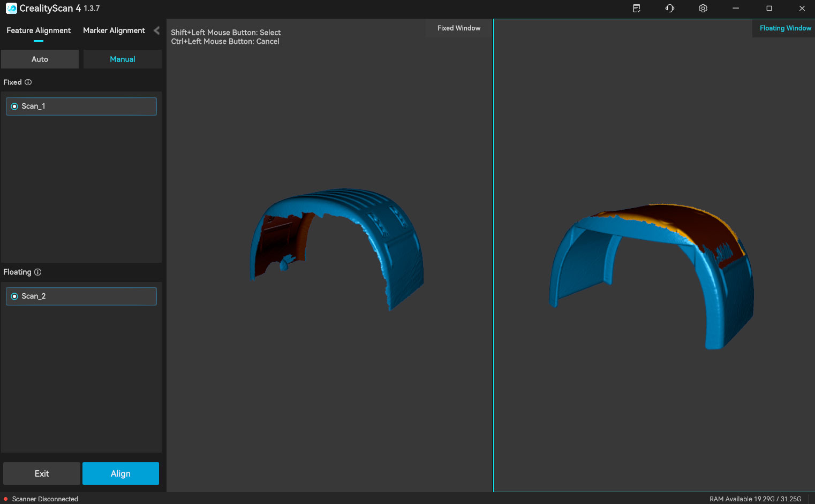
Task: Minimize the CrealityScan window
Action: pos(736,9)
